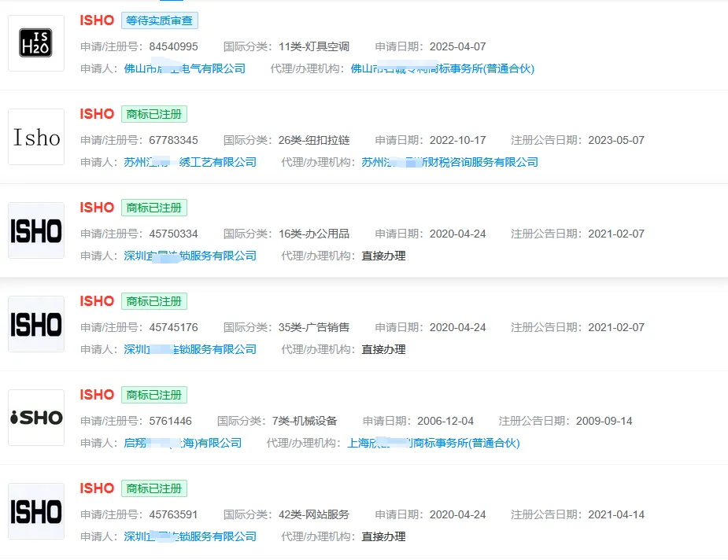Select registration number 67783345

(x=174, y=140)
